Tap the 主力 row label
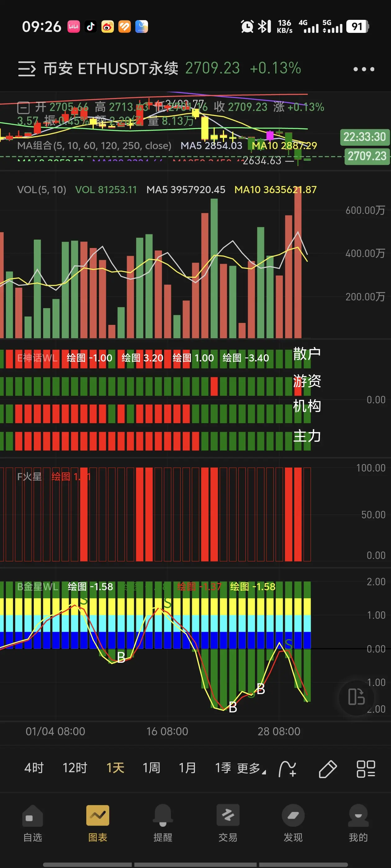391x868 pixels. tap(307, 436)
